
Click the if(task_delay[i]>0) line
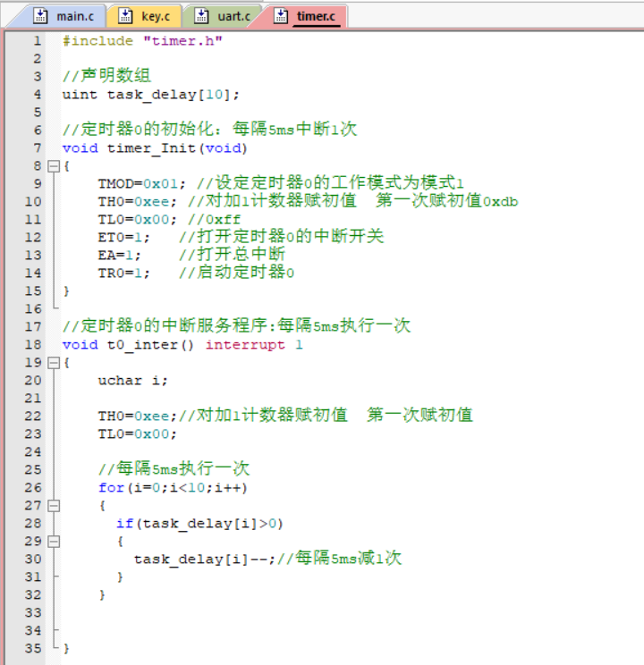click(199, 524)
